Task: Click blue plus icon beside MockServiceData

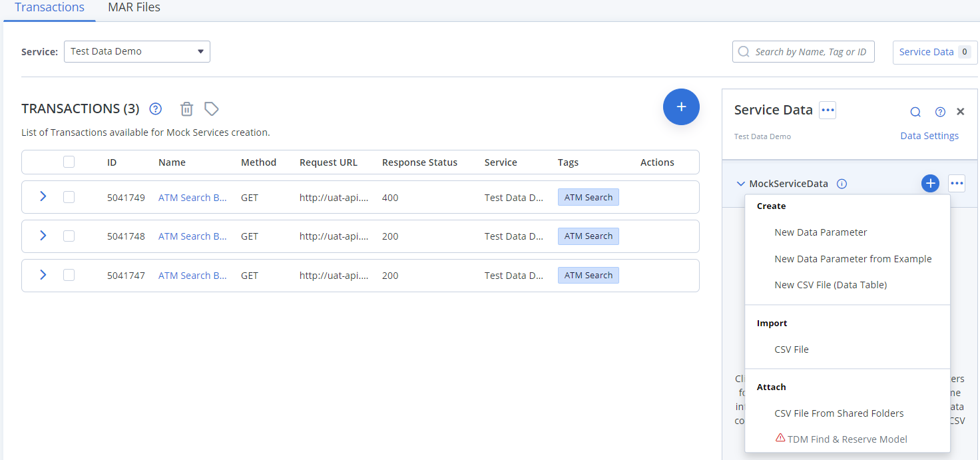Action: pyautogui.click(x=930, y=184)
